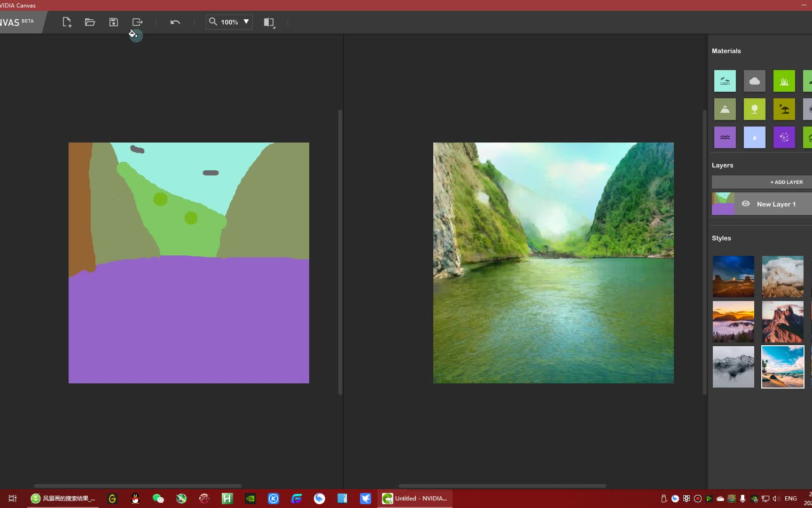Hide New Layer 1 visibility
This screenshot has height=508, width=812.
(745, 204)
